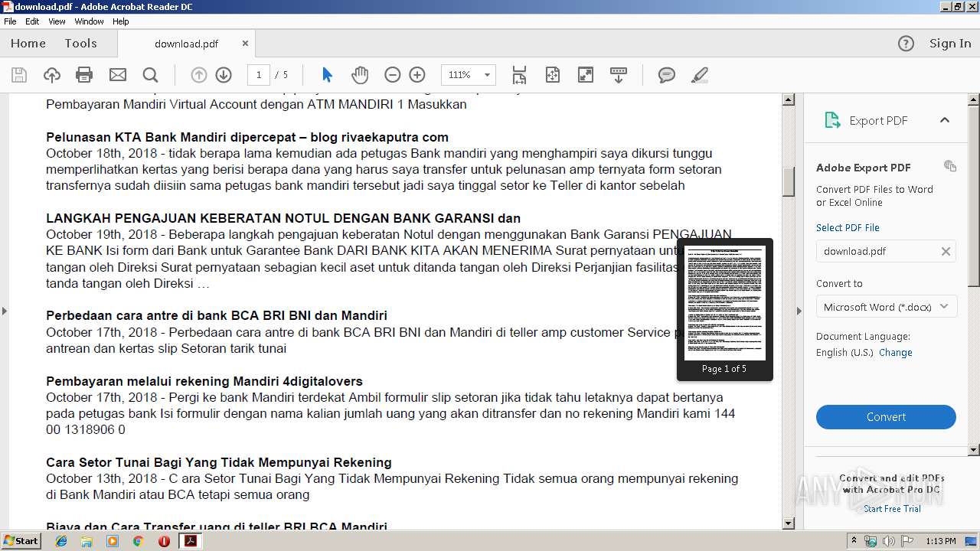
Task: Print the document using printer icon
Action: (84, 75)
